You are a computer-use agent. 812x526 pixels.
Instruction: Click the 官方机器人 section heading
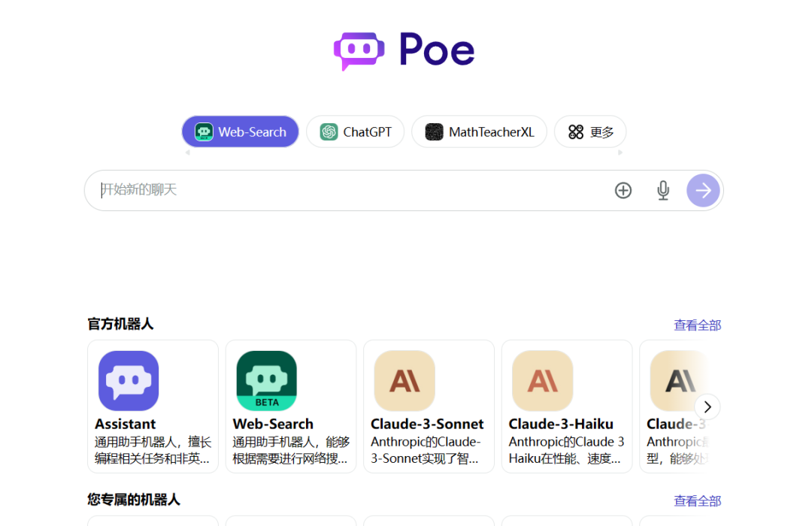120,324
